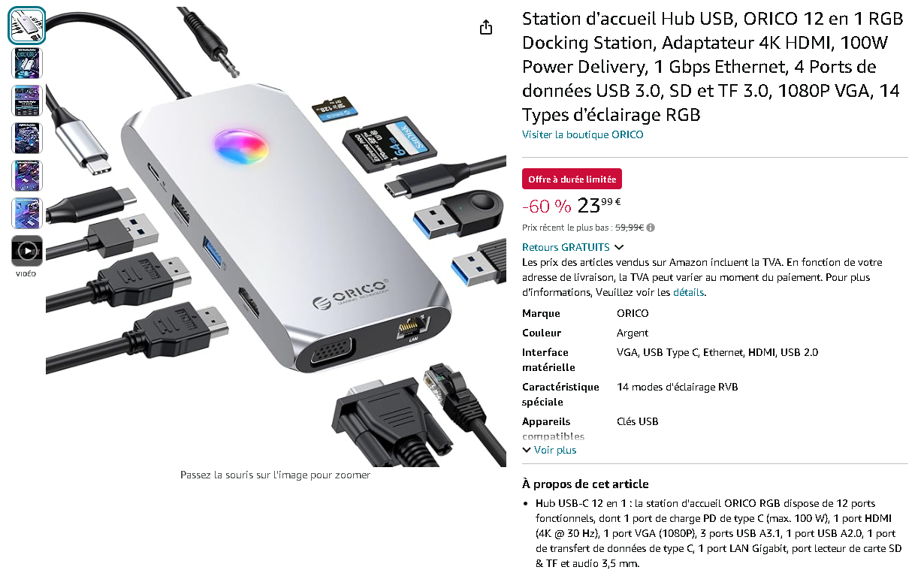This screenshot has height=570, width=924.
Task: Select the second product thumbnail
Action: click(x=27, y=63)
